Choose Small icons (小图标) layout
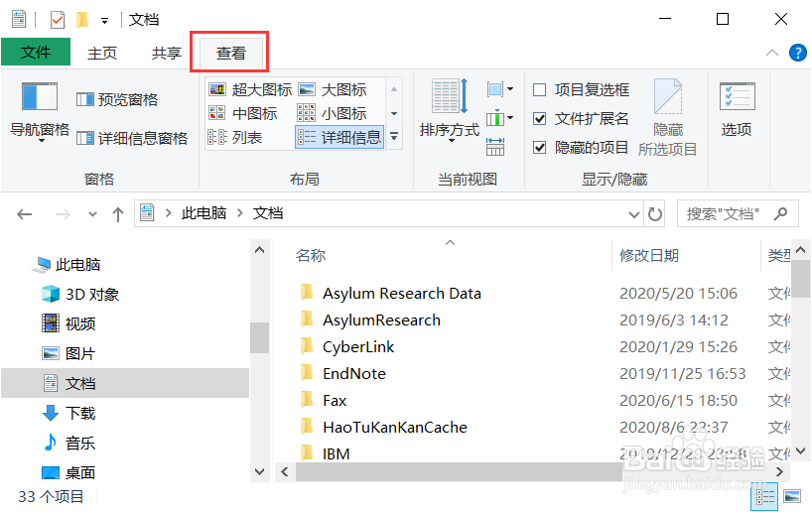The image size is (812, 512). click(333, 113)
